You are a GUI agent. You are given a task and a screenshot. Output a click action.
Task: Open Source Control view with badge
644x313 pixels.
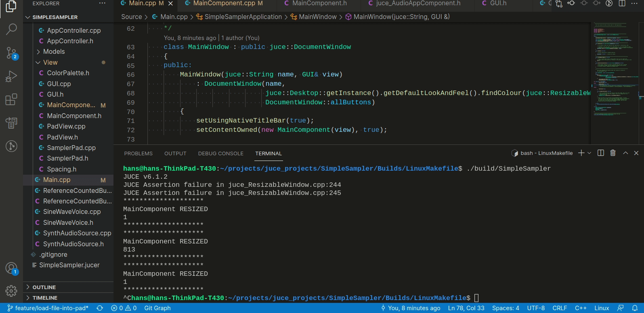(x=11, y=53)
